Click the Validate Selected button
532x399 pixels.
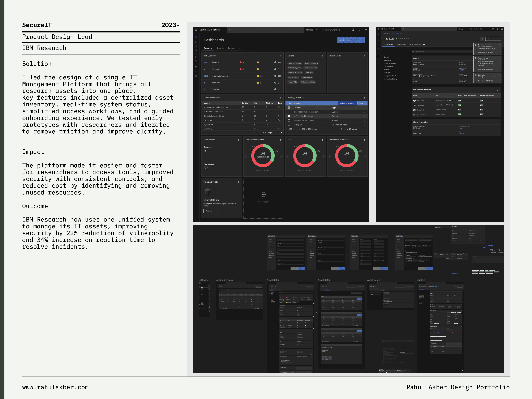pos(347,103)
